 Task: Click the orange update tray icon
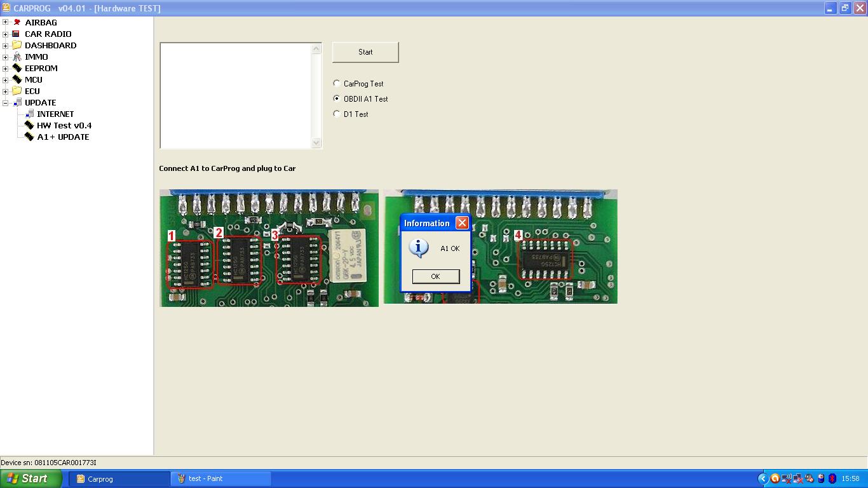775,478
